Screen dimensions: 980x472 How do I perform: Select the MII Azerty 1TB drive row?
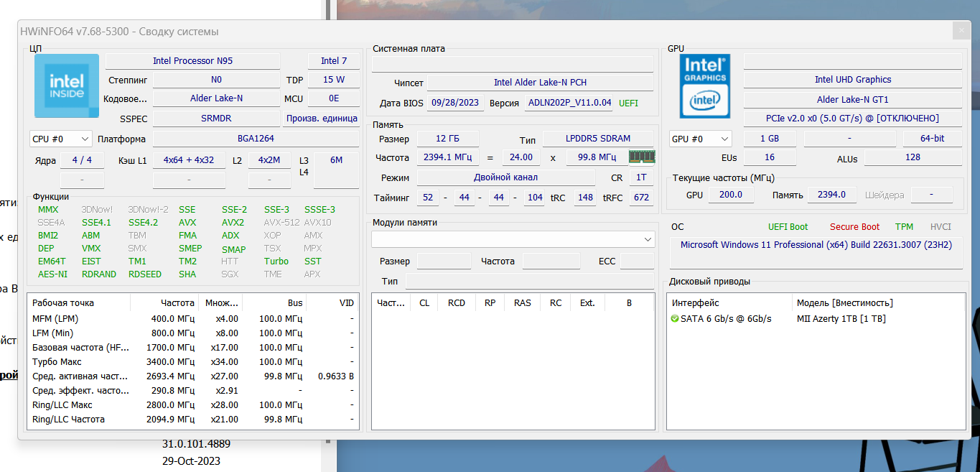point(841,319)
